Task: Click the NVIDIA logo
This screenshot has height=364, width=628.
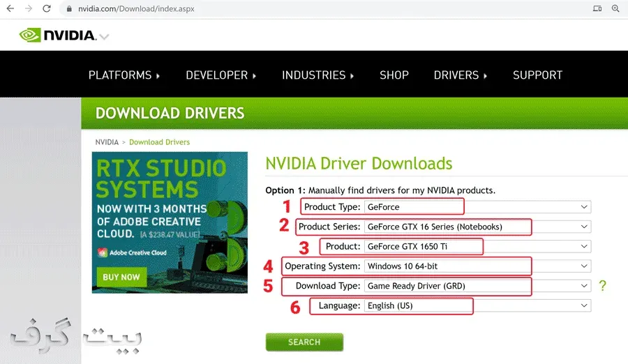Action: click(x=58, y=36)
